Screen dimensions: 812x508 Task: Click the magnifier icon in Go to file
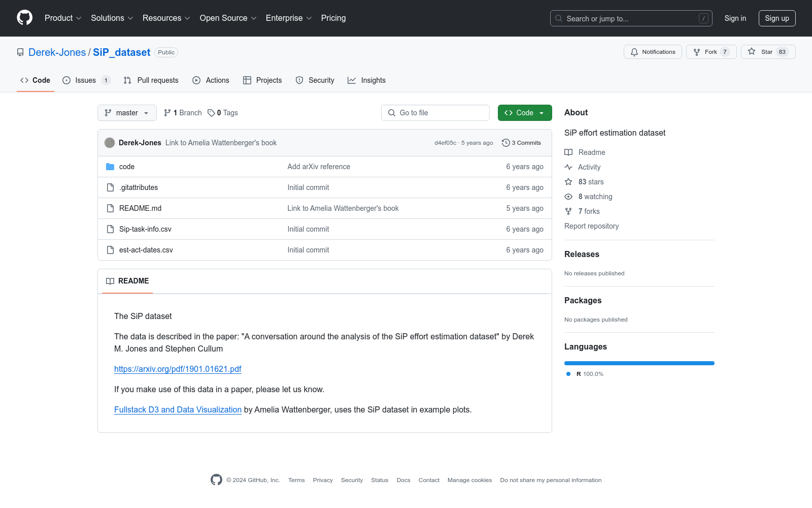click(392, 113)
